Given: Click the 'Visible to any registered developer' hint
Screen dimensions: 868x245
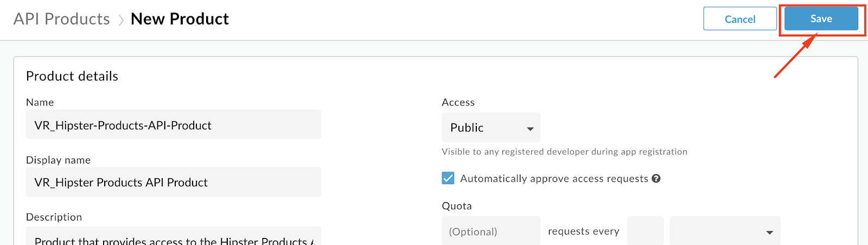Looking at the screenshot, I should tap(565, 152).
